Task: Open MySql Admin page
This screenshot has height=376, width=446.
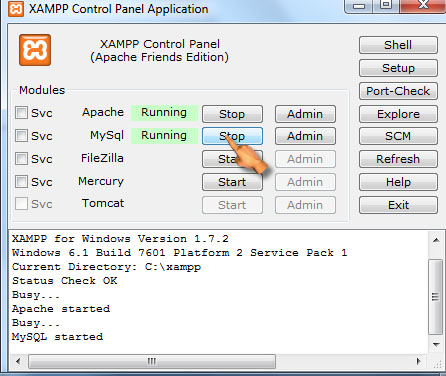Action: [x=305, y=136]
